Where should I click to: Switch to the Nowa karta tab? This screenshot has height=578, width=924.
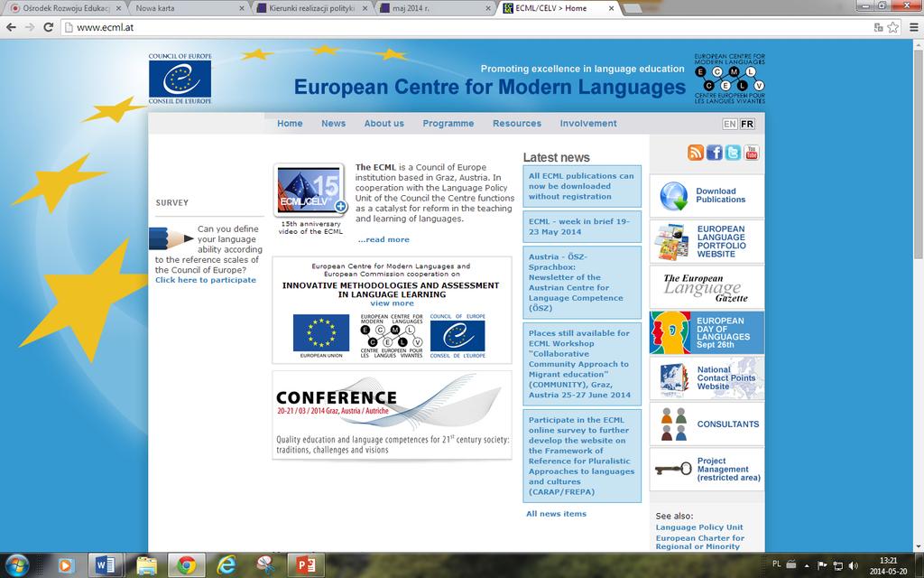[x=188, y=8]
